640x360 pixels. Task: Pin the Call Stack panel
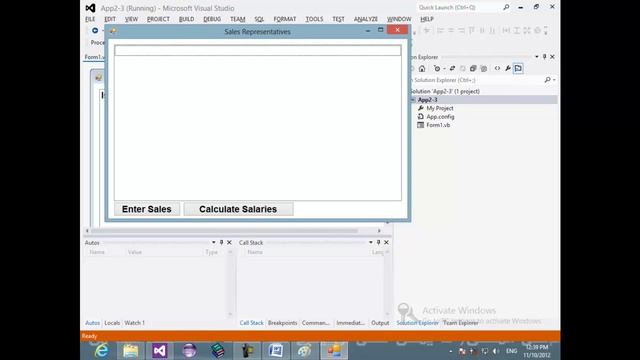(x=378, y=242)
